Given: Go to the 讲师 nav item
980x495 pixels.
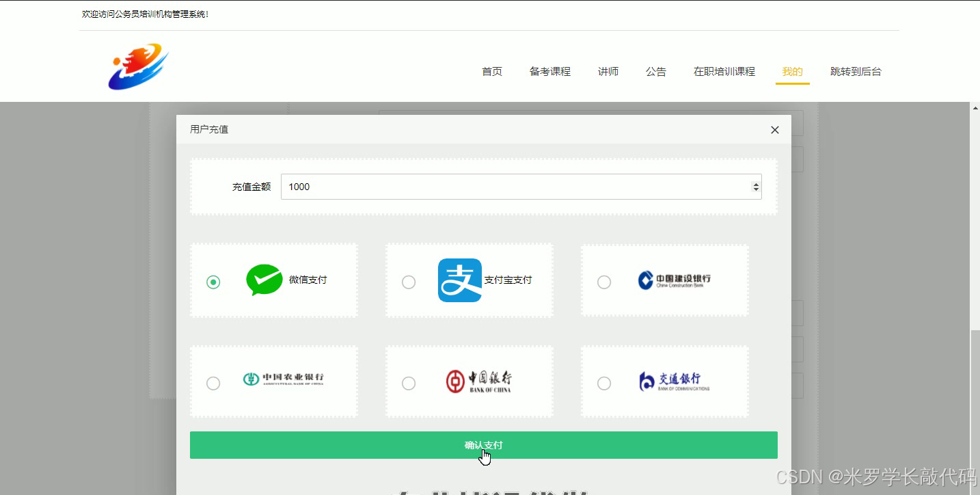Looking at the screenshot, I should pos(608,71).
